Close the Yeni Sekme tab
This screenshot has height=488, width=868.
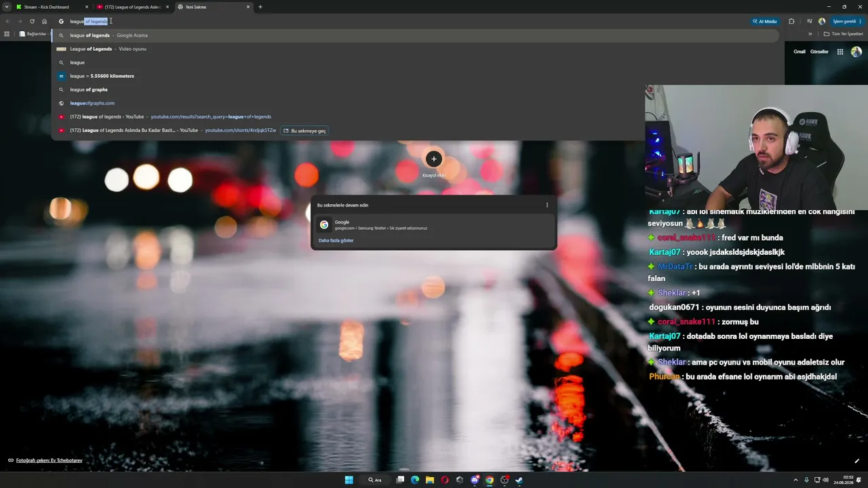coord(248,7)
